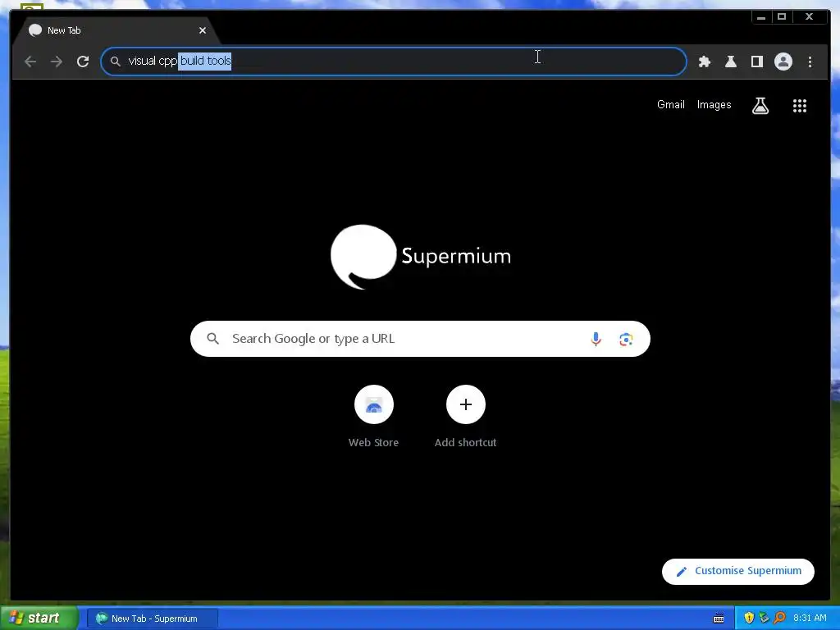Start voice search with microphone icon
The height and width of the screenshot is (630, 840).
tap(596, 339)
